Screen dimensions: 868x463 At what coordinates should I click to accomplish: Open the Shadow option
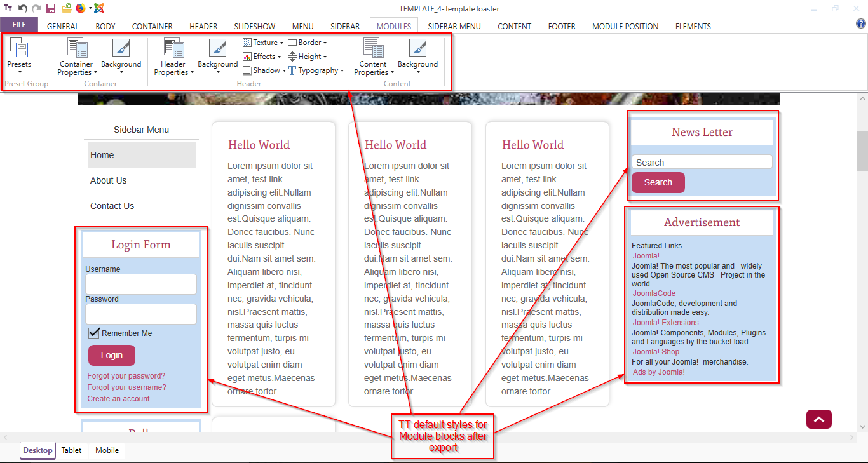pos(264,70)
